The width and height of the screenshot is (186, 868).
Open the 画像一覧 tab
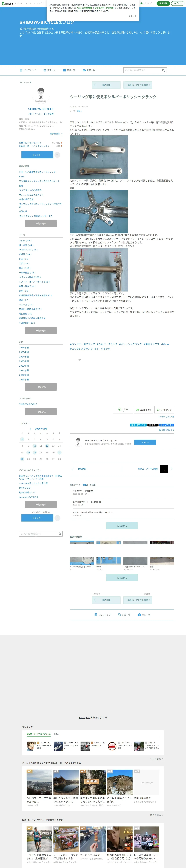pyautogui.click(x=69, y=70)
